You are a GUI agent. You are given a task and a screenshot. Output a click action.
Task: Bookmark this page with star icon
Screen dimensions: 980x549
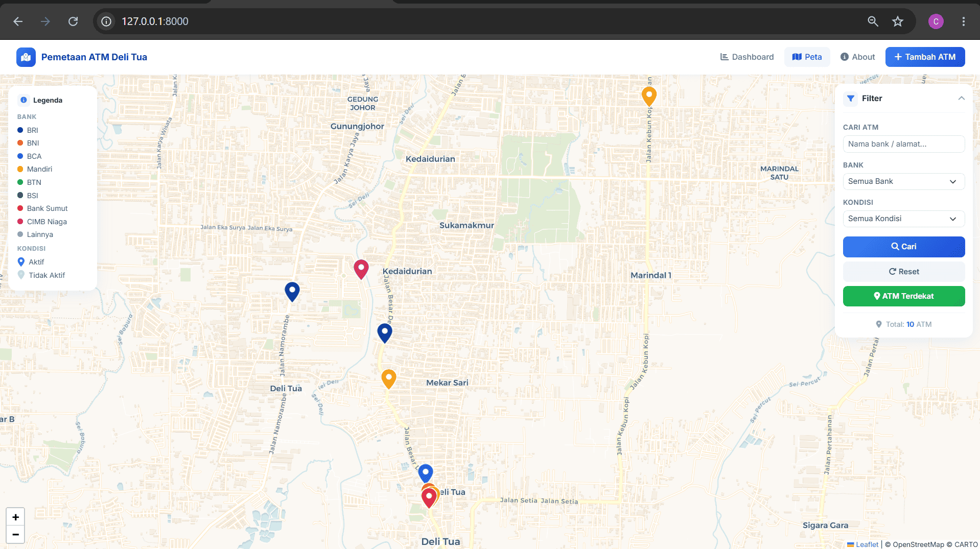coord(898,21)
